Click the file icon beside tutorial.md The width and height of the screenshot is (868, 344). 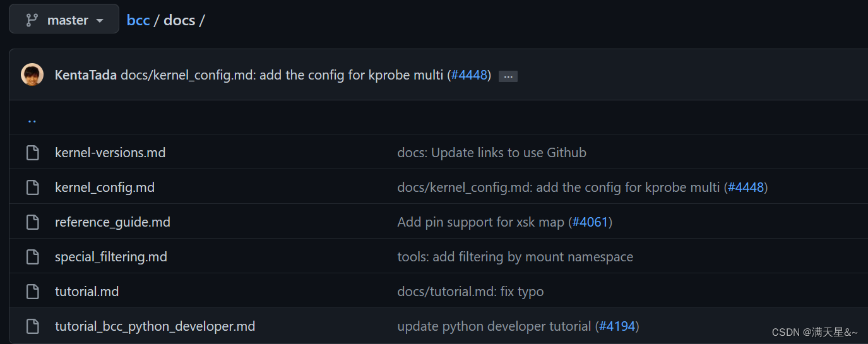[32, 292]
